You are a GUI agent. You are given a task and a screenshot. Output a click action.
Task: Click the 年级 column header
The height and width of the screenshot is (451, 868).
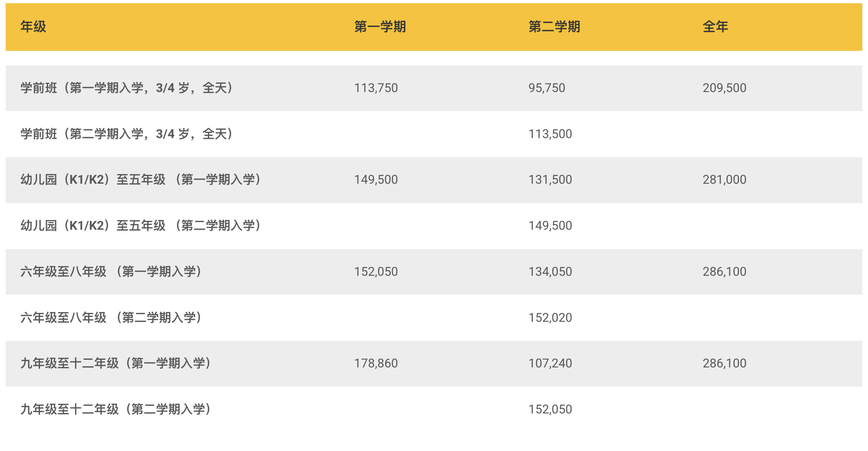point(33,27)
